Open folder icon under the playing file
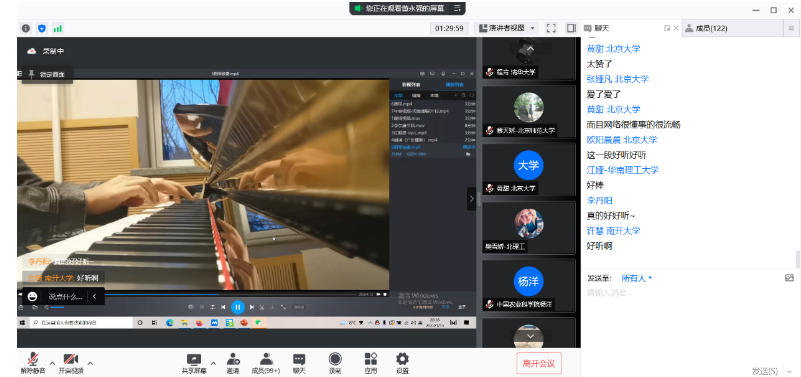This screenshot has width=801, height=377. pos(468,153)
